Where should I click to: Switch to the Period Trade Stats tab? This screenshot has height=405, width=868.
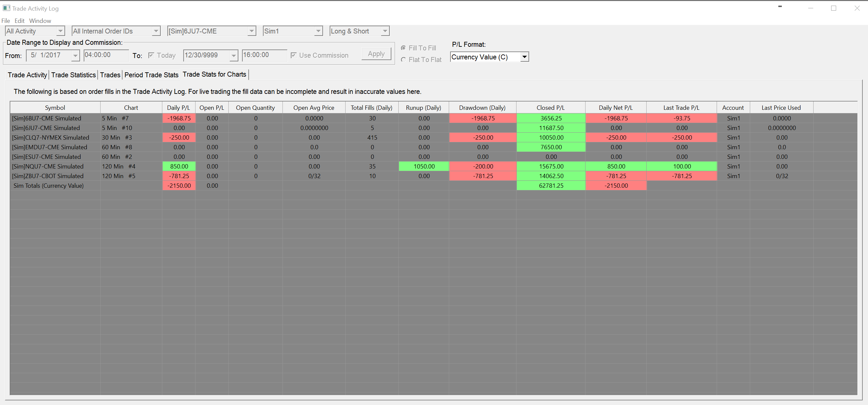click(x=151, y=75)
